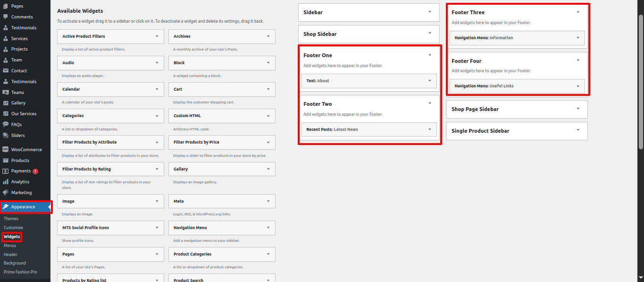644x282 pixels.
Task: Collapse the Footer One widget area
Action: tap(429, 55)
